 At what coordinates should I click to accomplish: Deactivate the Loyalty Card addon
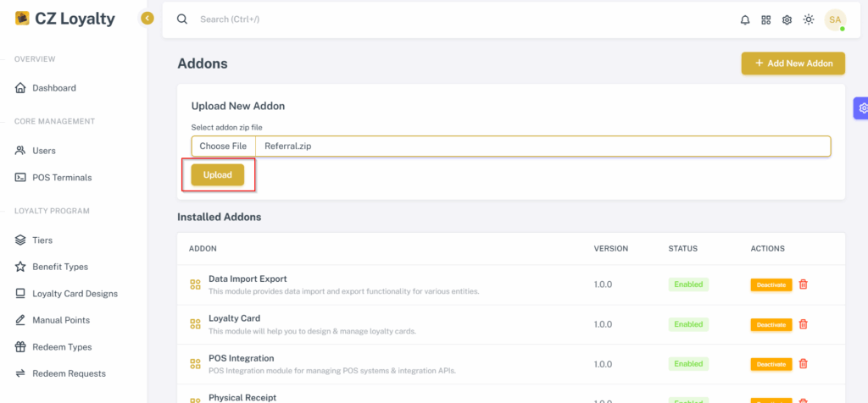click(771, 324)
